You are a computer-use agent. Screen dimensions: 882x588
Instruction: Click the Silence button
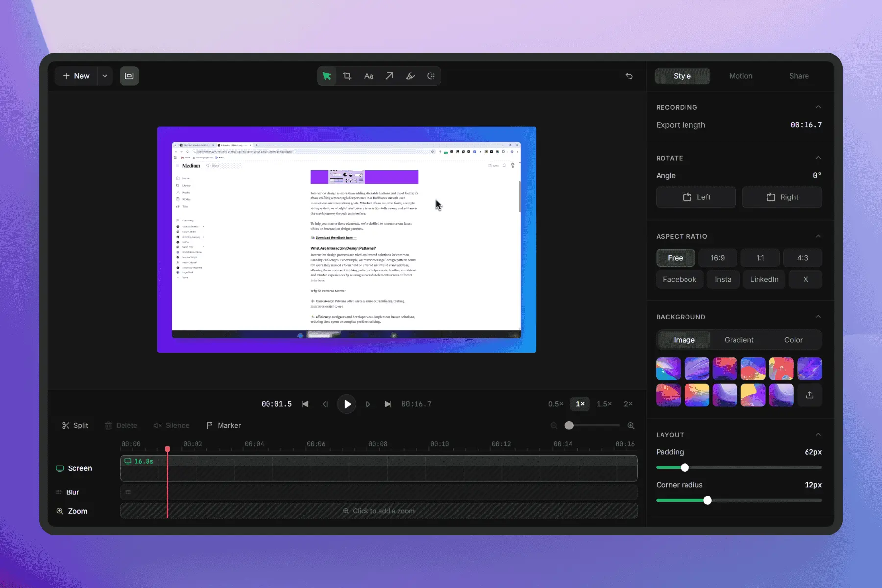point(171,425)
